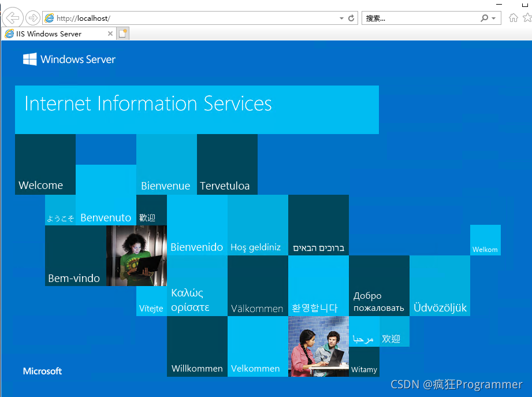This screenshot has width=532, height=397.
Task: Refresh the localhost page
Action: [351, 18]
